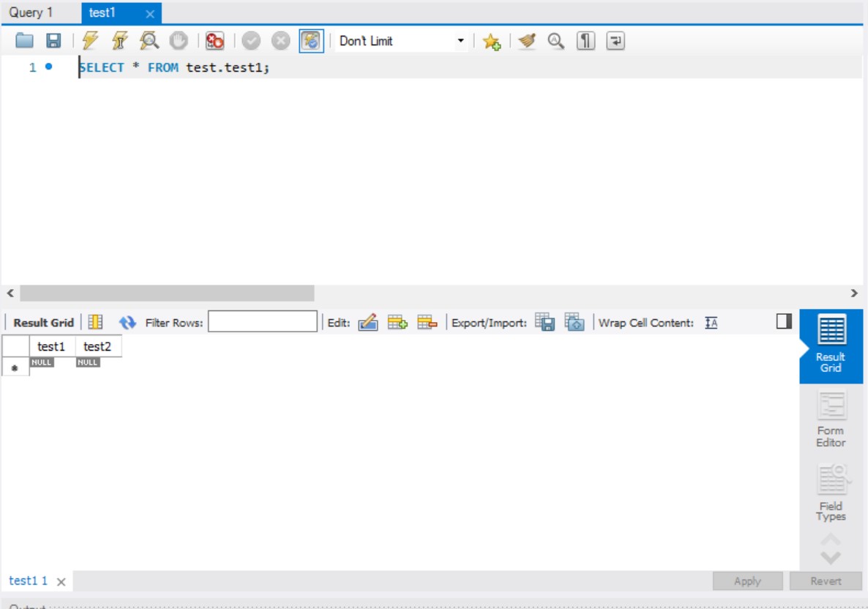Delete selected rows icon
The image size is (868, 609).
coord(427,321)
